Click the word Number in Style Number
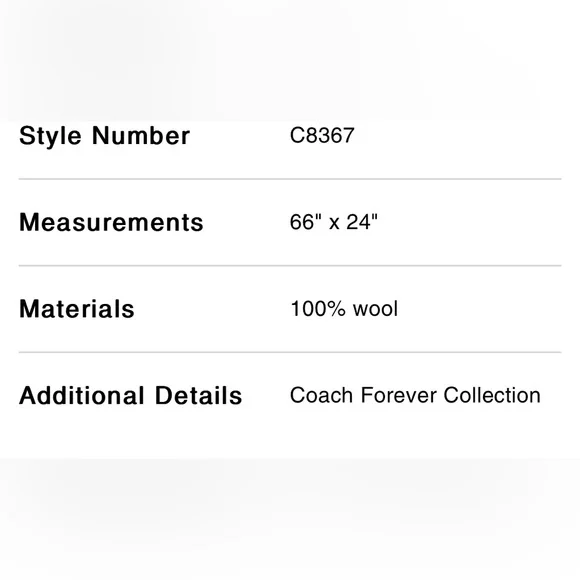This screenshot has width=580, height=580. [x=141, y=135]
